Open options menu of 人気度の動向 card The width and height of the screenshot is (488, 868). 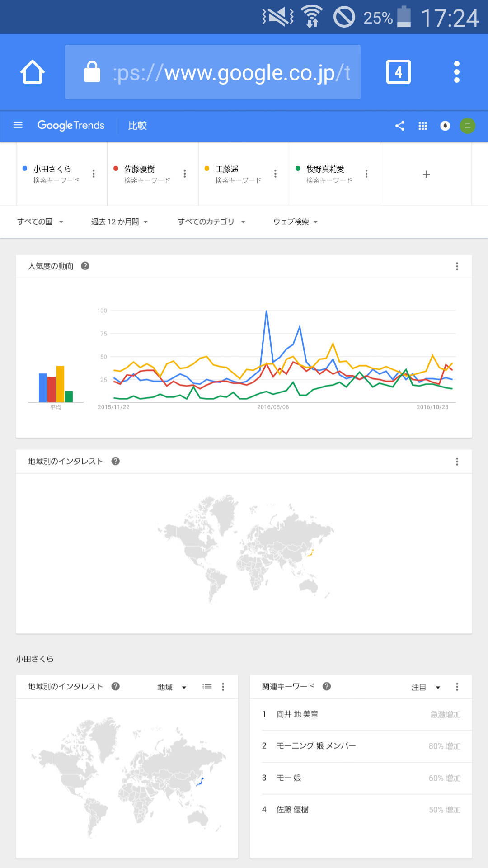point(457,266)
